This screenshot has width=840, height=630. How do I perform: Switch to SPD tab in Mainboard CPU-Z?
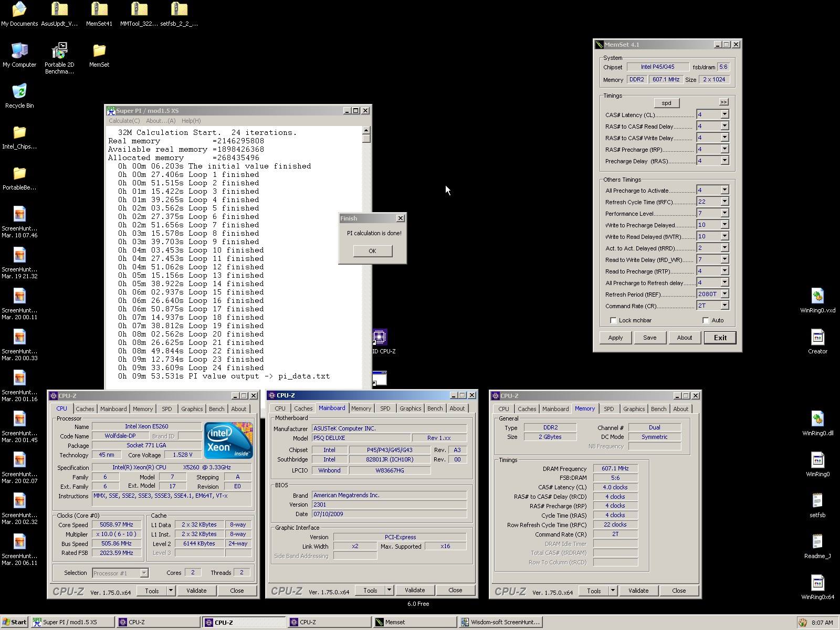pos(385,408)
